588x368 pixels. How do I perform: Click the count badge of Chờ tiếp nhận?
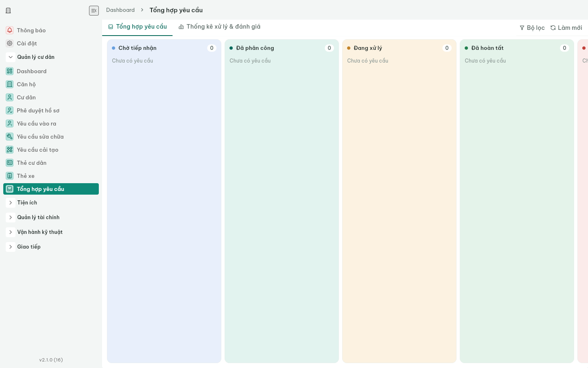click(x=212, y=48)
